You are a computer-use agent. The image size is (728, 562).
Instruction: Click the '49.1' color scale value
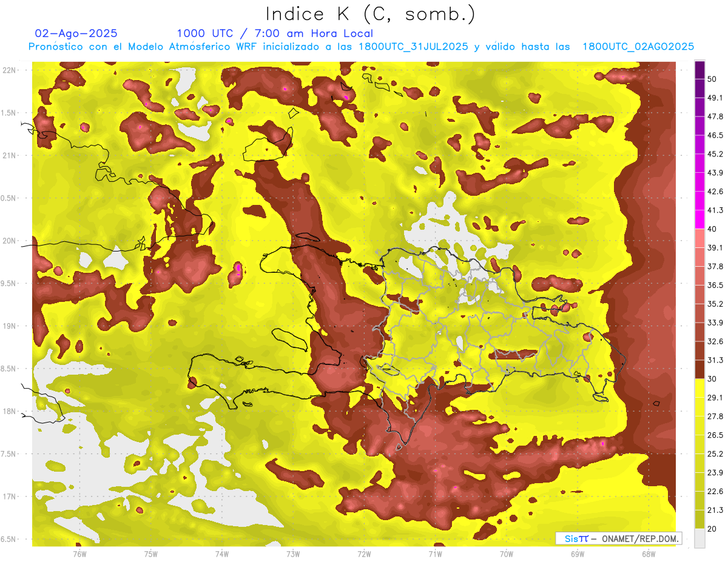(715, 98)
